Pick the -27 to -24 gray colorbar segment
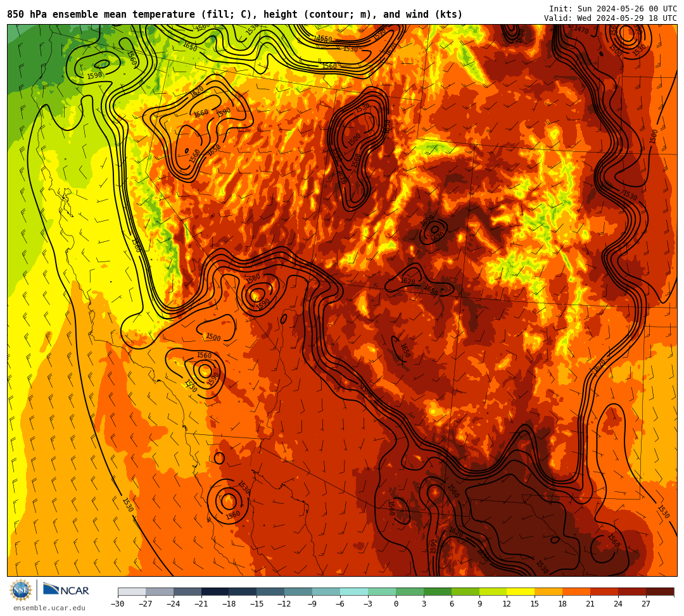The image size is (684, 616). tap(160, 591)
